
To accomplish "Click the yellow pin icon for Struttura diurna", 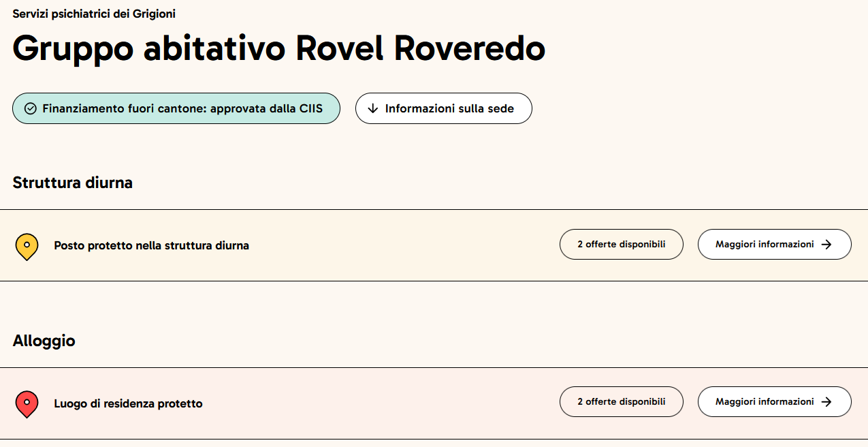I will coord(27,246).
